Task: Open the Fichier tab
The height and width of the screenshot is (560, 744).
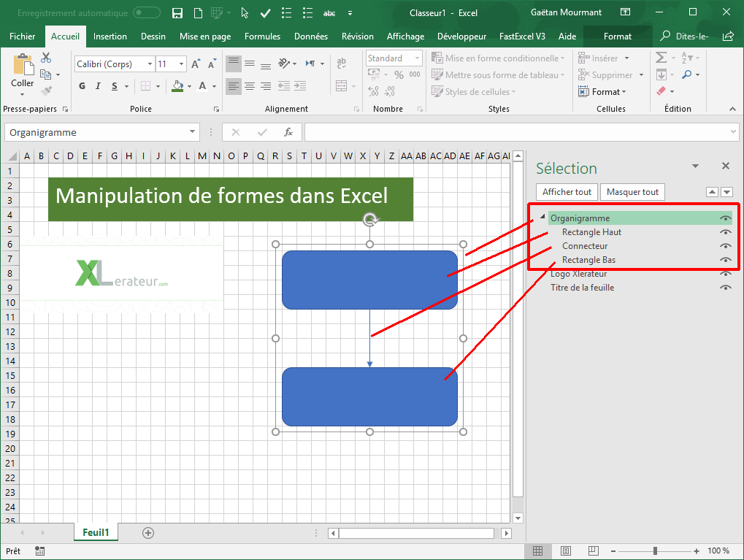Action: pos(23,37)
